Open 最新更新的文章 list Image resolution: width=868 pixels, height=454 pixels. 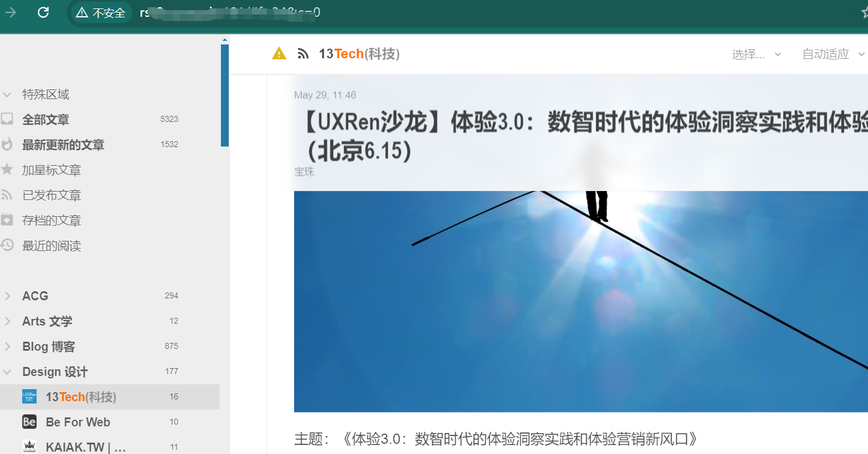pyautogui.click(x=63, y=145)
